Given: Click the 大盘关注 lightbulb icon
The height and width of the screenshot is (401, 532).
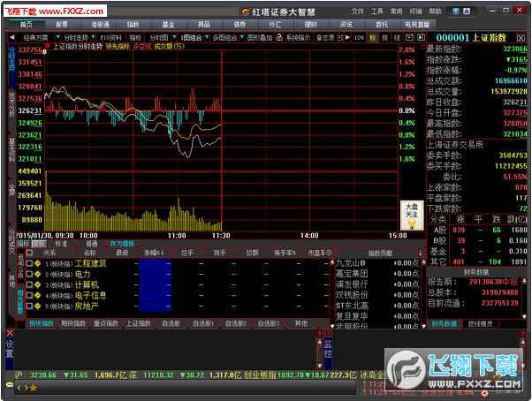Looking at the screenshot, I should pos(412,216).
